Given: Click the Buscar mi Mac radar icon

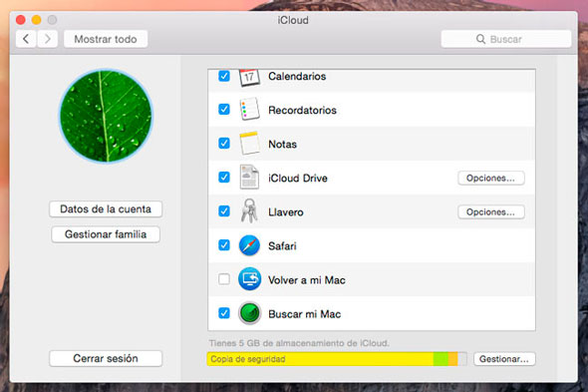Looking at the screenshot, I should (249, 313).
